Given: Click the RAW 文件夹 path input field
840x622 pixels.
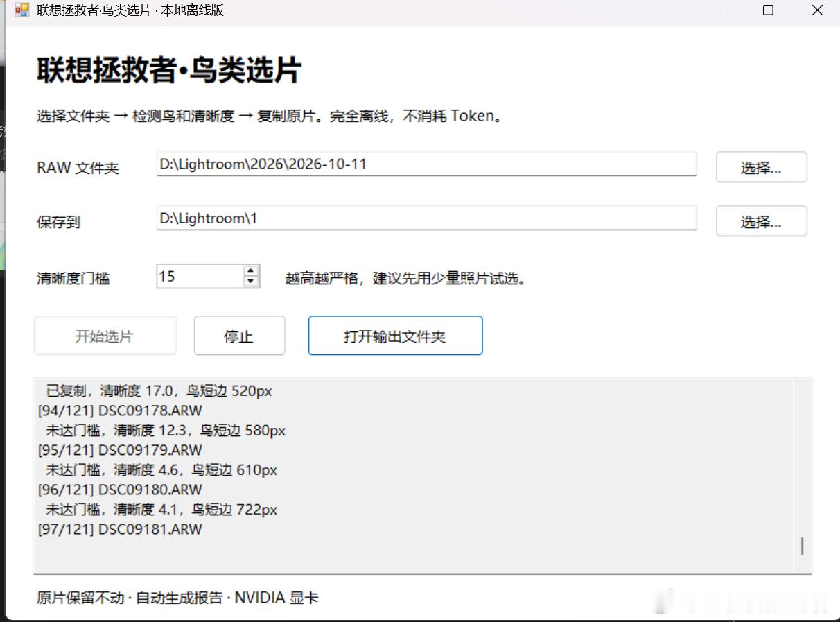Looking at the screenshot, I should tap(426, 164).
